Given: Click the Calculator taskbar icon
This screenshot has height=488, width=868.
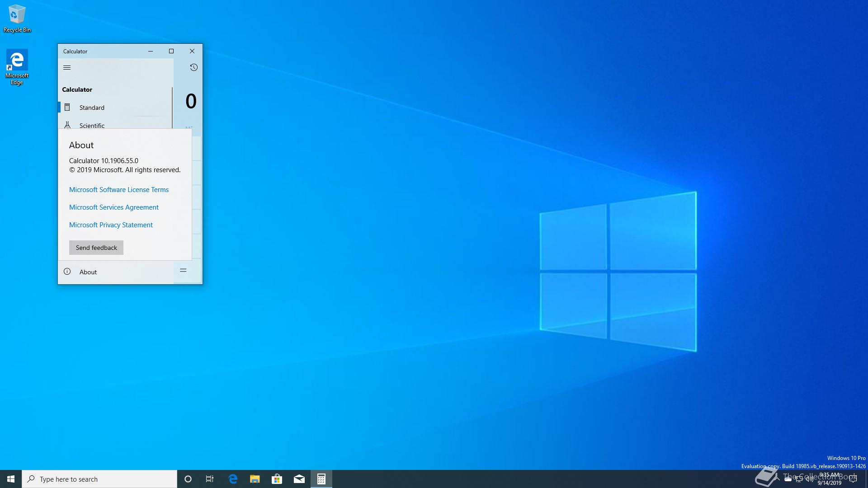Looking at the screenshot, I should click(x=321, y=479).
